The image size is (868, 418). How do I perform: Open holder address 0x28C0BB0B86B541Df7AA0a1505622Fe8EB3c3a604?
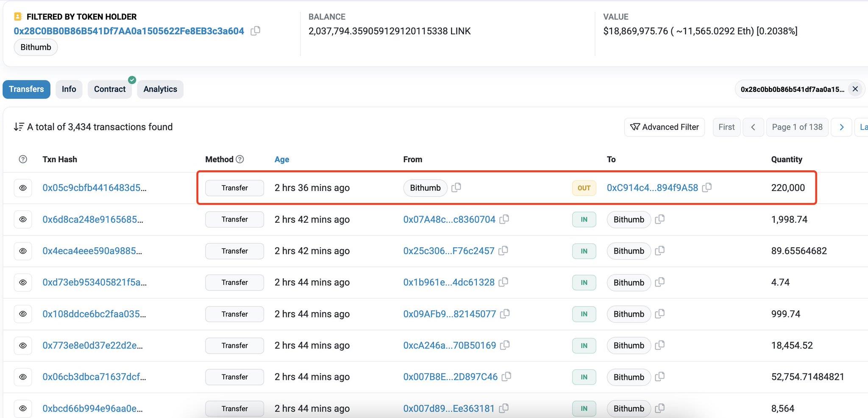click(x=129, y=31)
